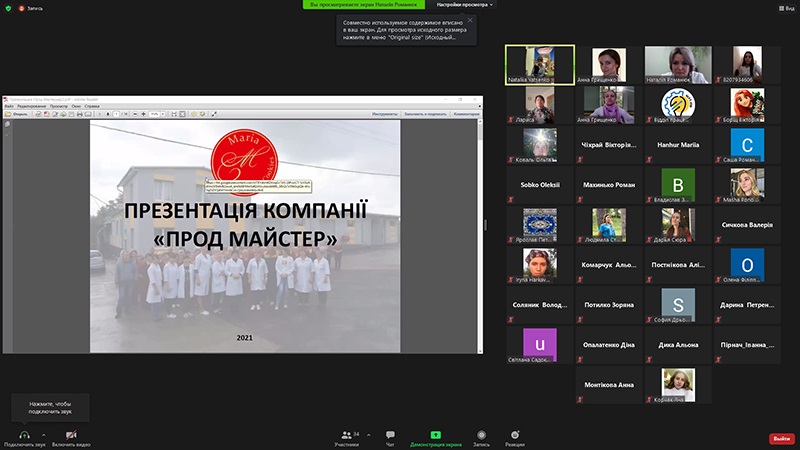This screenshot has height=450, width=800.
Task: Click the green Share Screen icon
Action: point(436,434)
